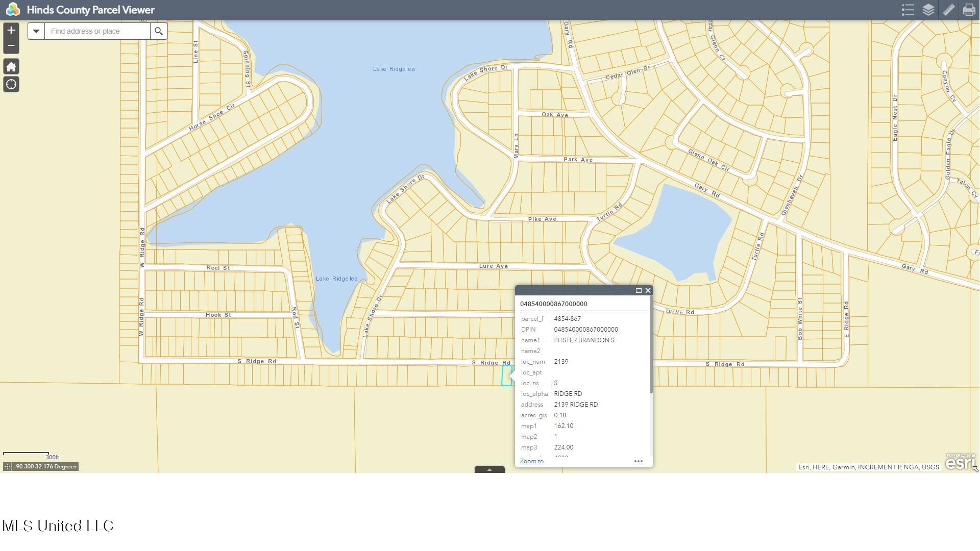
Task: Expand the attribute table panel
Action: coord(489,470)
